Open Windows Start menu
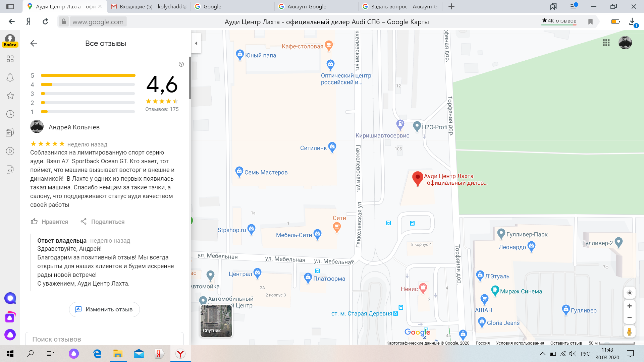Viewport: 644px width, 362px height. (x=10, y=354)
